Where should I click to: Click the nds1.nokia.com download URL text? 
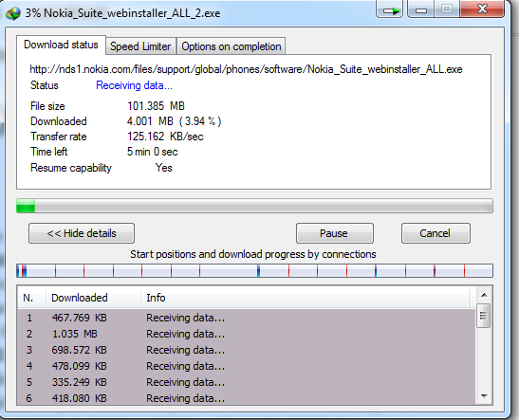(x=246, y=69)
